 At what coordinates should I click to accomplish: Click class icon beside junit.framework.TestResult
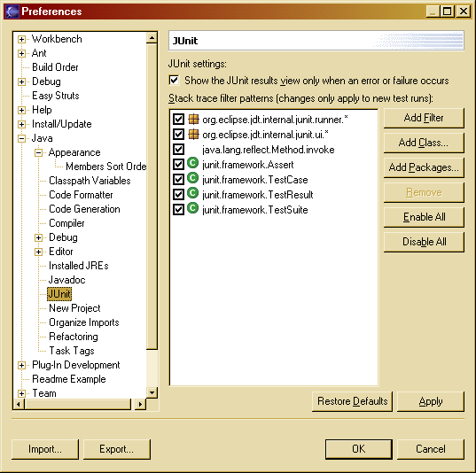tap(192, 193)
